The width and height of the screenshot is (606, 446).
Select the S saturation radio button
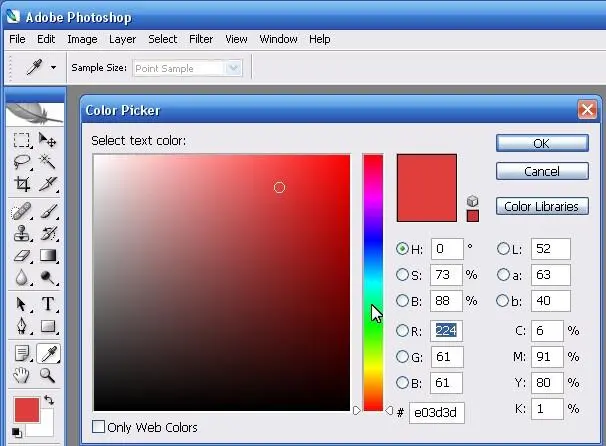pos(402,274)
